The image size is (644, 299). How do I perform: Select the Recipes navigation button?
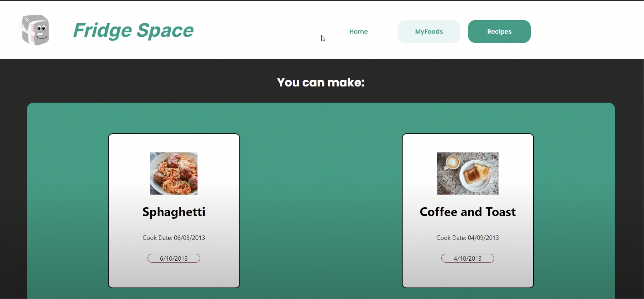pos(499,32)
